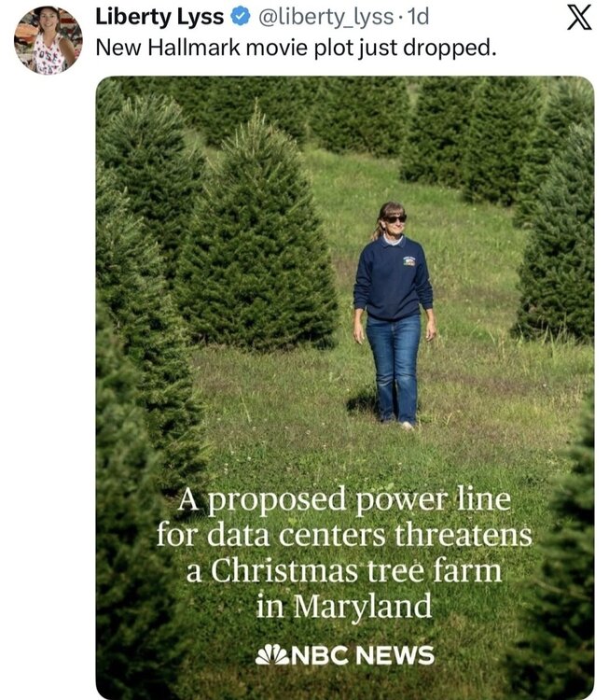
Task: Click the X logo in the corner
Action: (579, 19)
